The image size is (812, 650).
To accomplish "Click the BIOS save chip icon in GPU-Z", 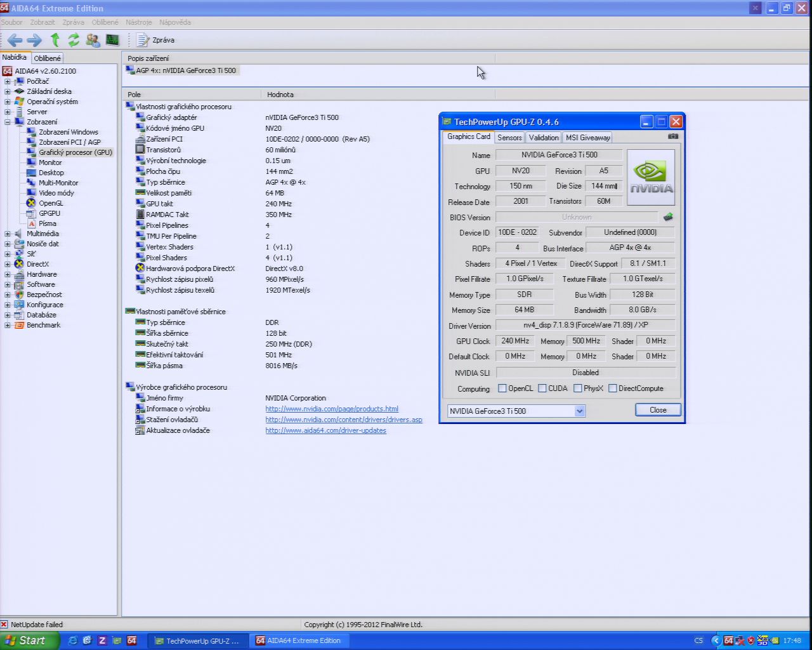I will point(668,217).
